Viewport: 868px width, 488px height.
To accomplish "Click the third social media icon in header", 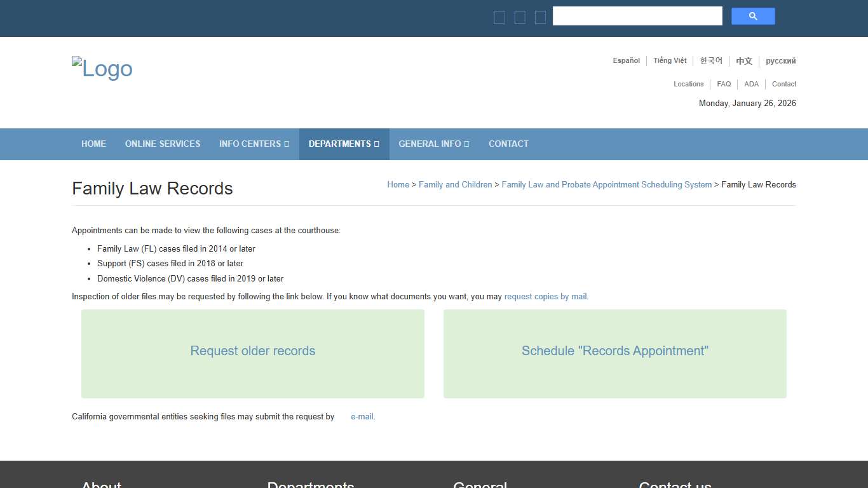I will coord(540,17).
